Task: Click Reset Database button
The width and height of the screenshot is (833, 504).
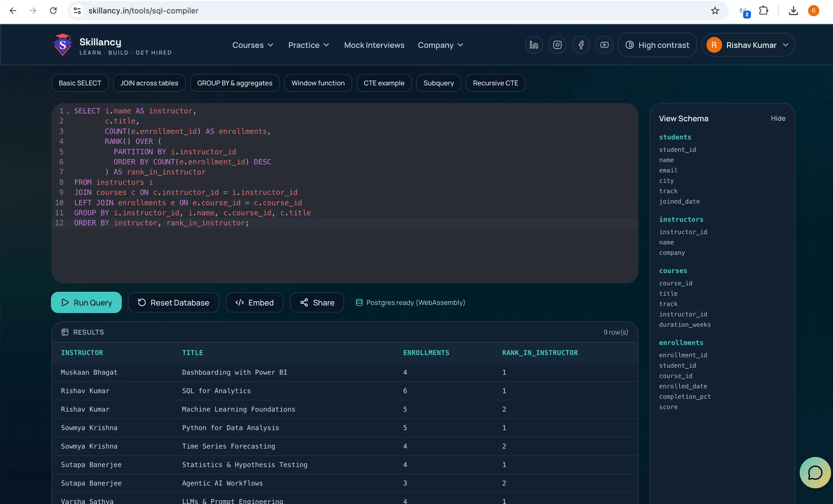Action: click(x=173, y=302)
